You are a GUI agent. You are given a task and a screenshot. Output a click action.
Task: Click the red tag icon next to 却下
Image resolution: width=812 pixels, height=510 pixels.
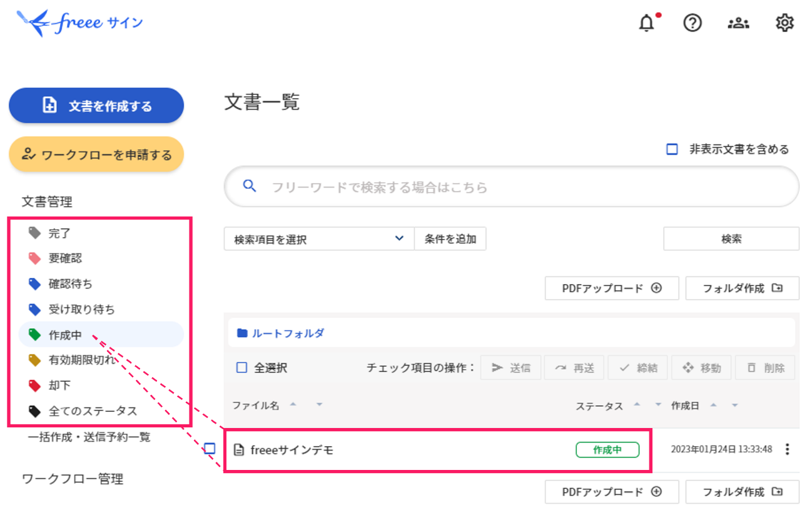pyautogui.click(x=35, y=385)
